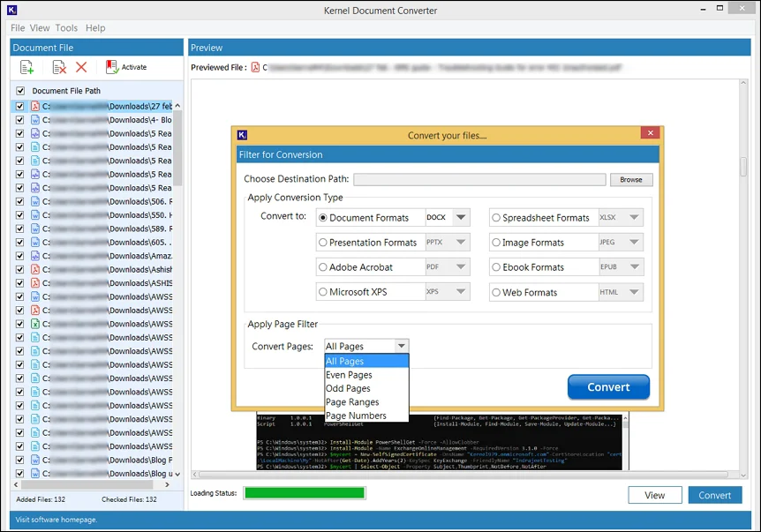
Task: Click the Kernel app icon in main title bar
Action: pos(12,10)
